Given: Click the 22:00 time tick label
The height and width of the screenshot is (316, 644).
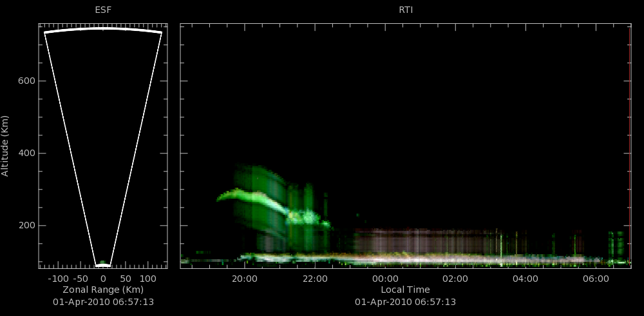Looking at the screenshot, I should [315, 279].
